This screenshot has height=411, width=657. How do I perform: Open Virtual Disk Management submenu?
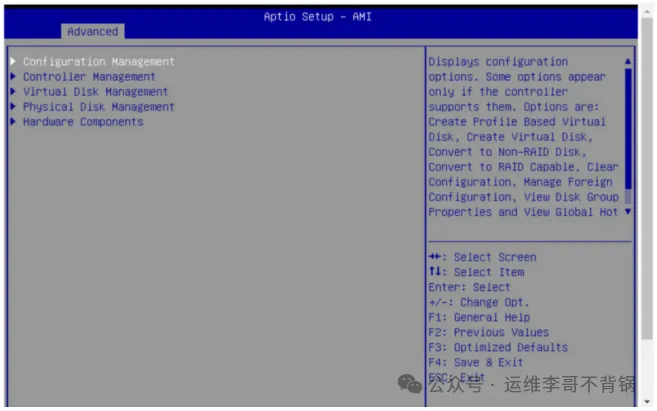click(x=96, y=92)
